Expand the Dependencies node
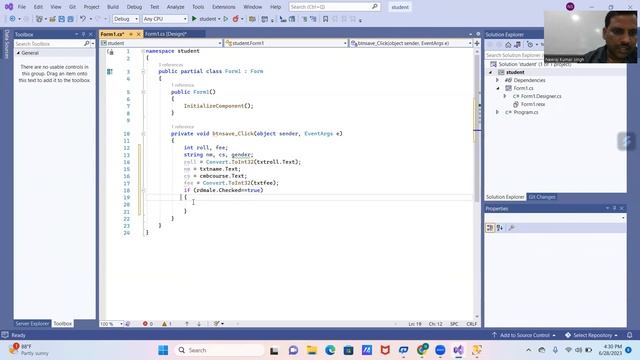Screen dimensions: 640x360 coord(498,80)
